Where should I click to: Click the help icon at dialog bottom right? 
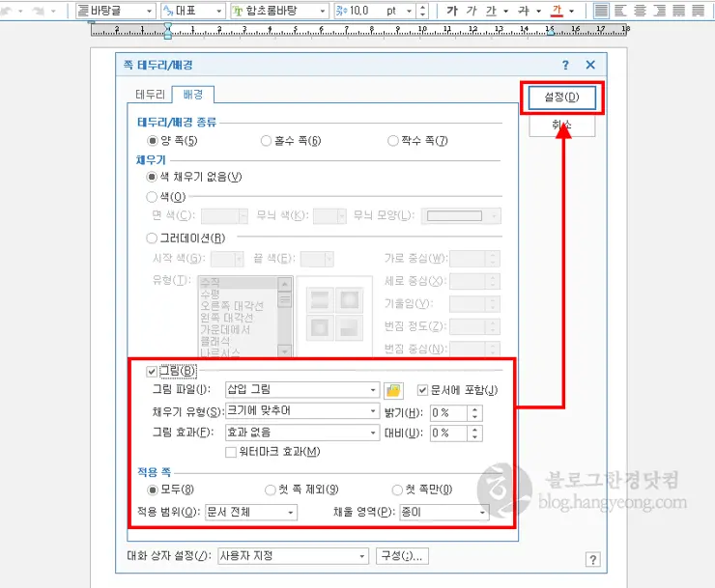point(593,559)
